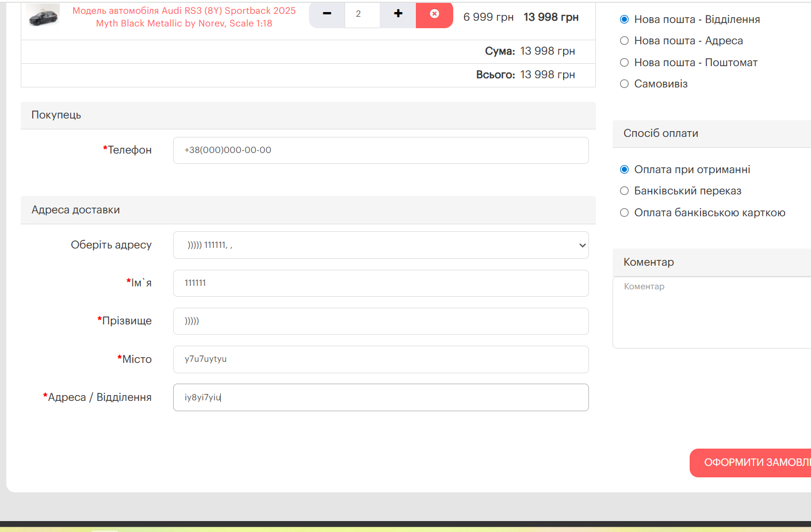Focus the Ім'я text field
811x532 pixels.
click(381, 283)
